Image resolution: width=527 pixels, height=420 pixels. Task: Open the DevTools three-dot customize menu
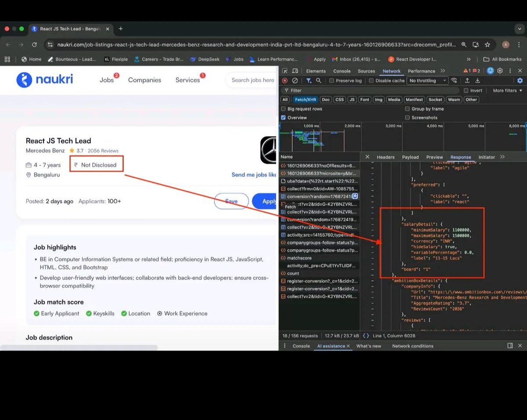point(510,71)
